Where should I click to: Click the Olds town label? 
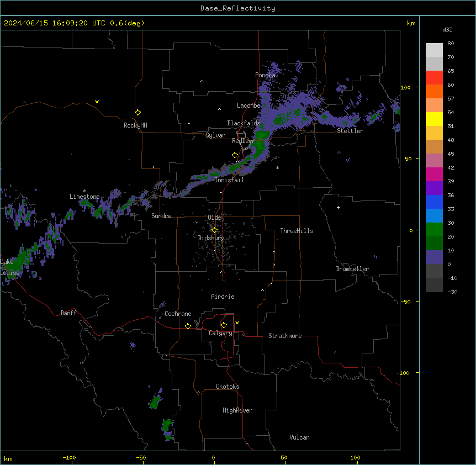pos(214,218)
